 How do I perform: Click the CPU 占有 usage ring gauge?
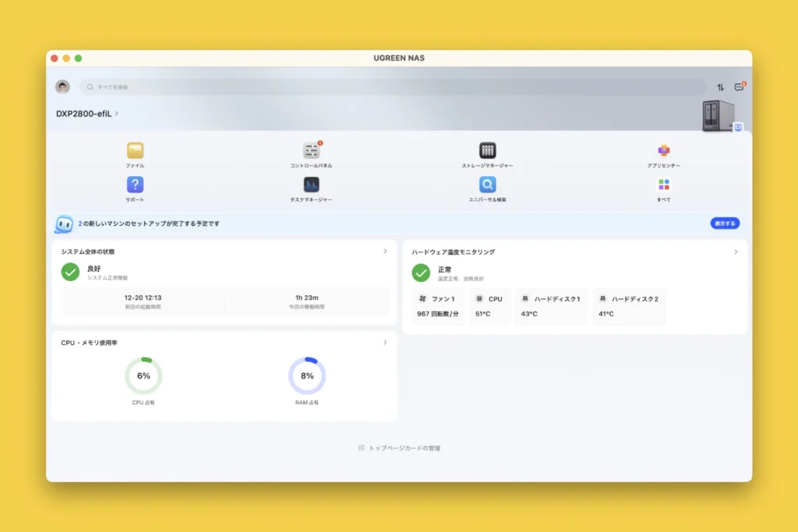coord(143,375)
